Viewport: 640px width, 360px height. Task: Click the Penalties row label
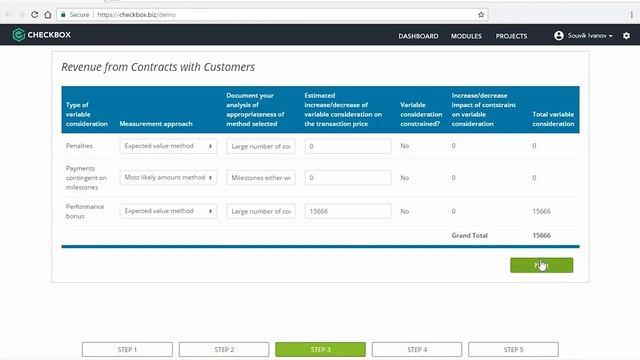click(79, 146)
